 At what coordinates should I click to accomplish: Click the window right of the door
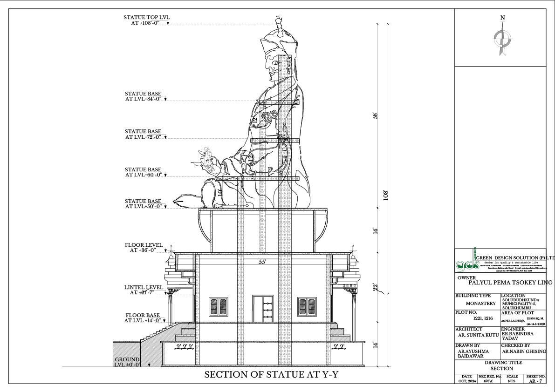point(306,307)
